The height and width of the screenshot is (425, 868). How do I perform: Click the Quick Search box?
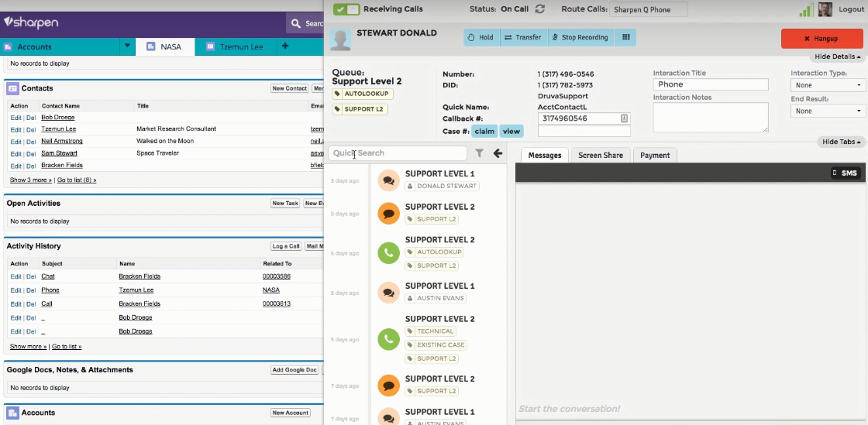click(x=398, y=153)
